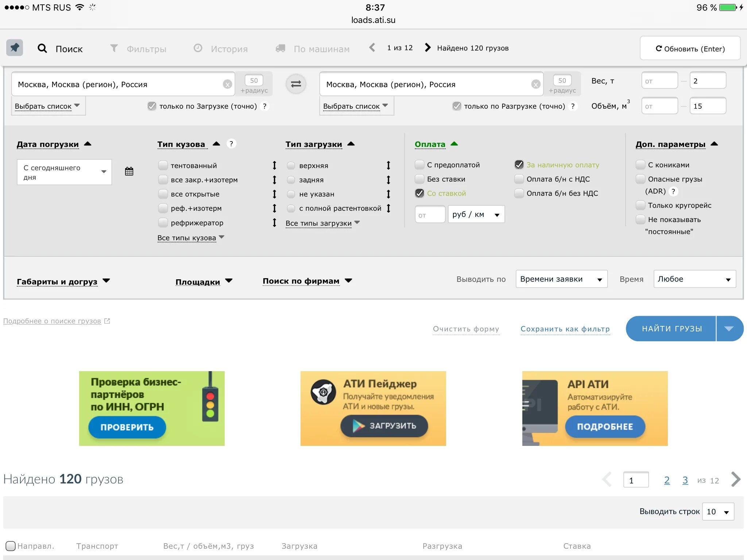Click the pin icon in toolbar
Image resolution: width=747 pixels, height=560 pixels.
coord(15,48)
